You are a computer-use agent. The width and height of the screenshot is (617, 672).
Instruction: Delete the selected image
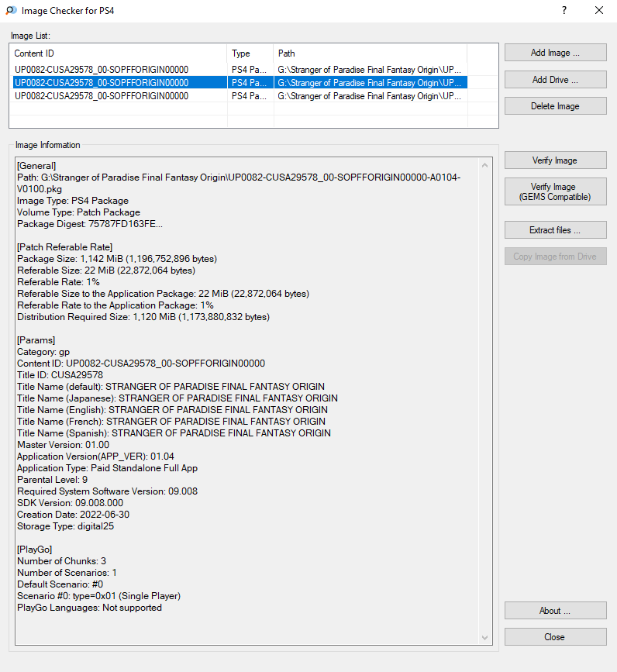(555, 106)
